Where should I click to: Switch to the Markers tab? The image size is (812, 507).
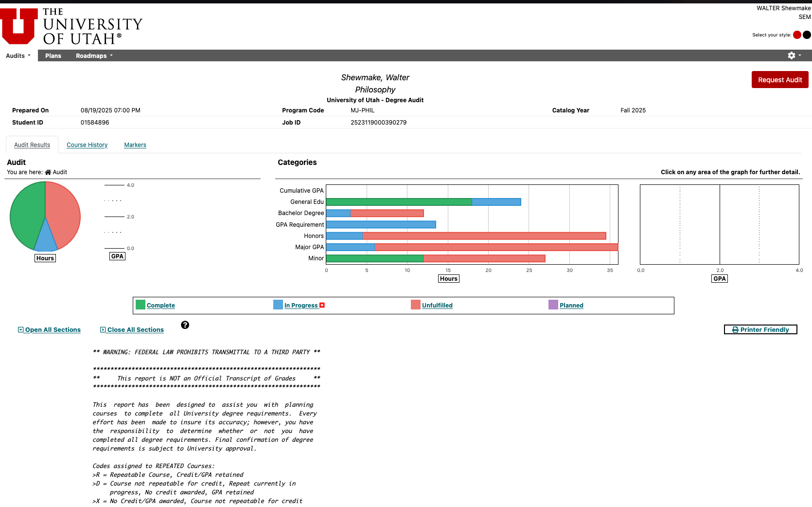coord(135,145)
